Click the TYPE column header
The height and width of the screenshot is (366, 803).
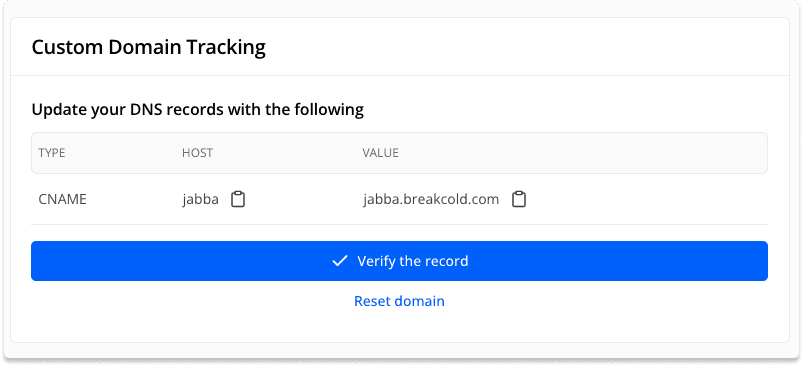click(52, 153)
